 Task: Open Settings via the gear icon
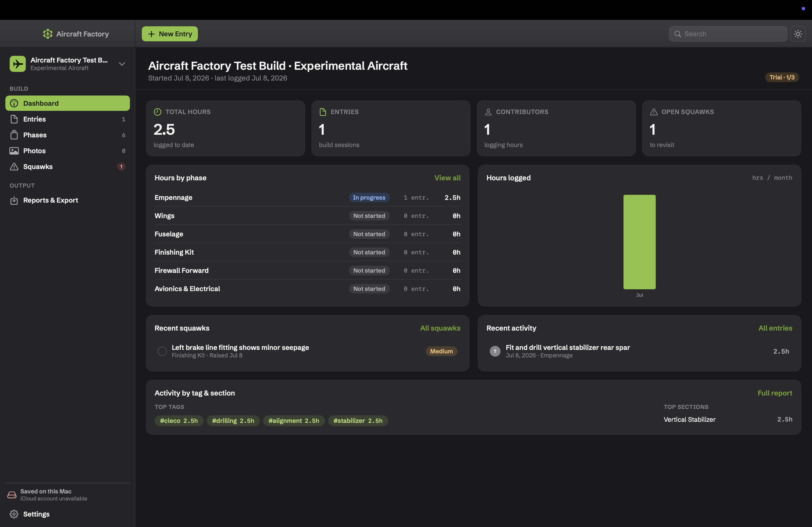[14, 514]
